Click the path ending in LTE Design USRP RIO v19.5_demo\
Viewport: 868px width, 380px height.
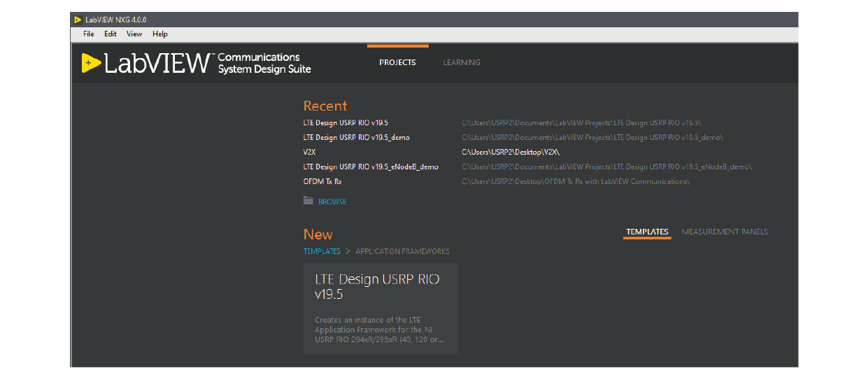point(592,137)
